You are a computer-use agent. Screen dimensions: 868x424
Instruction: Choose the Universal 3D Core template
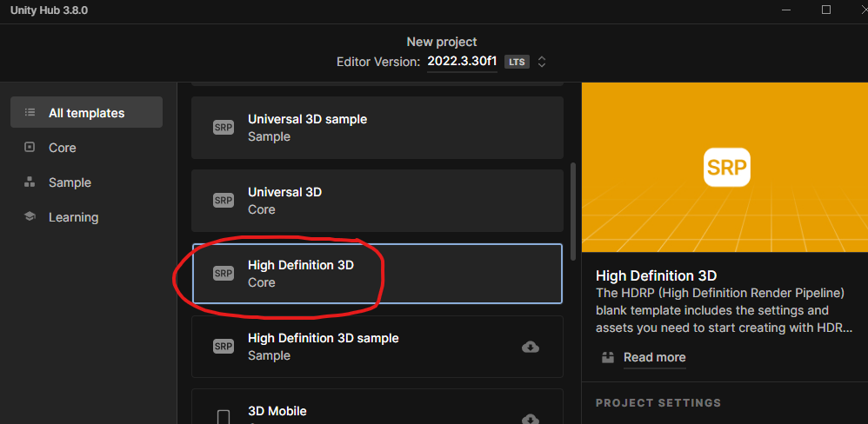pyautogui.click(x=377, y=201)
